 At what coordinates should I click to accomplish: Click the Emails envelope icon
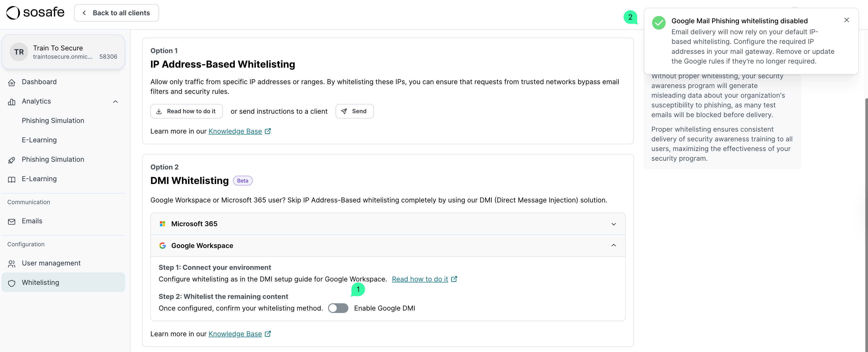(x=12, y=222)
